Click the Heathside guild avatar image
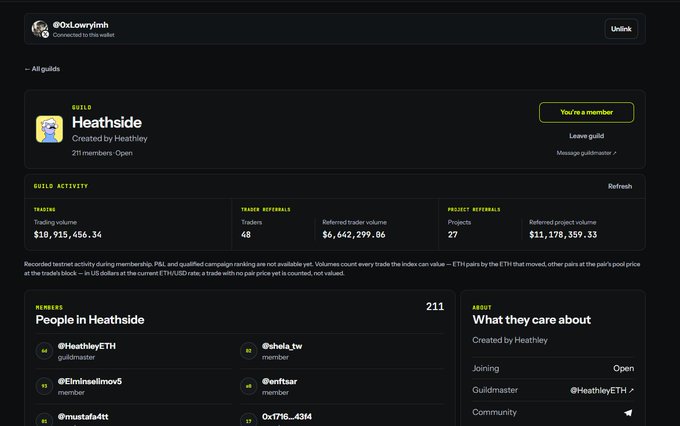Viewport: 680px width, 426px height. pyautogui.click(x=49, y=129)
